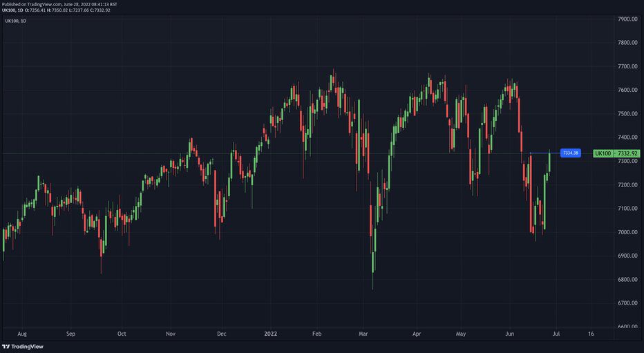Click the Oct label on time axis
The image size is (644, 353).
(122, 334)
